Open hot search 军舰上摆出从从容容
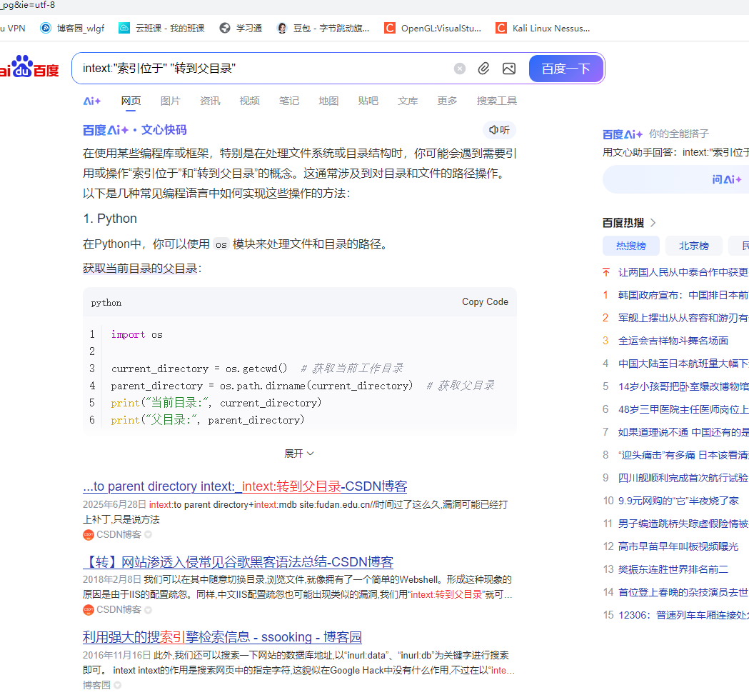This screenshot has width=749, height=700. tap(683, 319)
